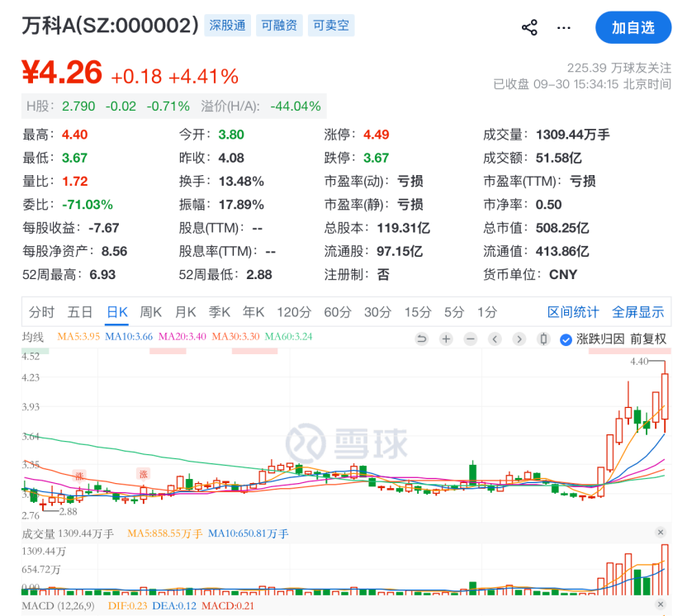The width and height of the screenshot is (687, 616).
Task: Click the DIF:0.23 value in MACD panel
Action: [x=127, y=606]
